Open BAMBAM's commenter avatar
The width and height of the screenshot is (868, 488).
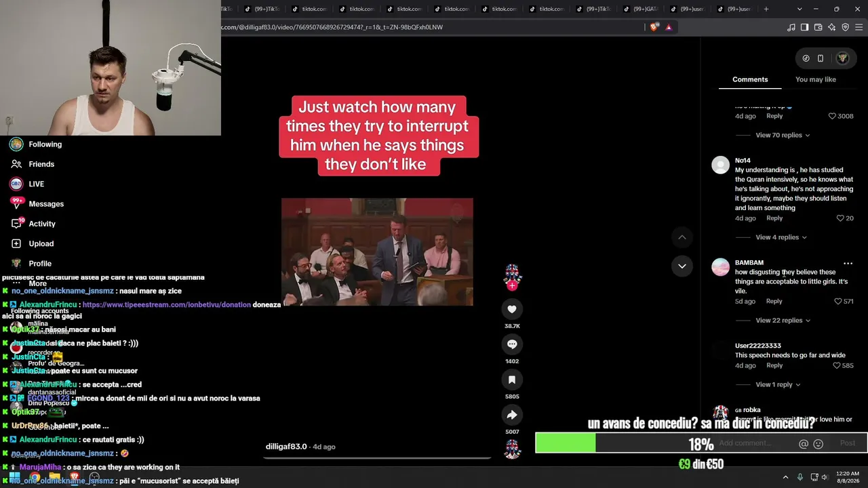[x=720, y=267]
